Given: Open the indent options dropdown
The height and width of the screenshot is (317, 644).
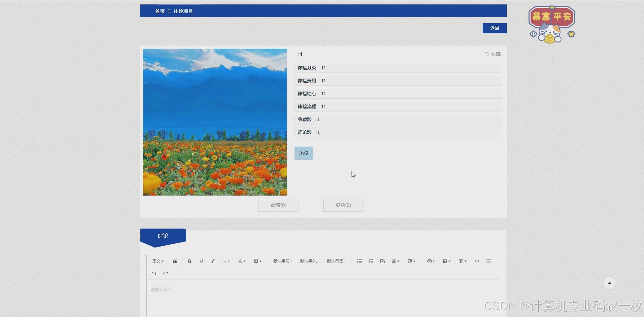Looking at the screenshot, I should point(411,261).
